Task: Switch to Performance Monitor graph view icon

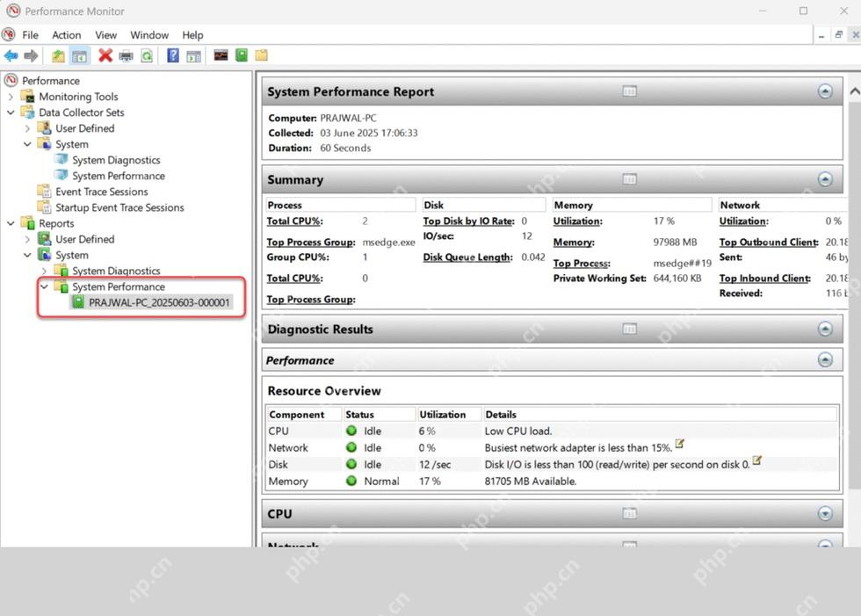Action: click(x=221, y=55)
